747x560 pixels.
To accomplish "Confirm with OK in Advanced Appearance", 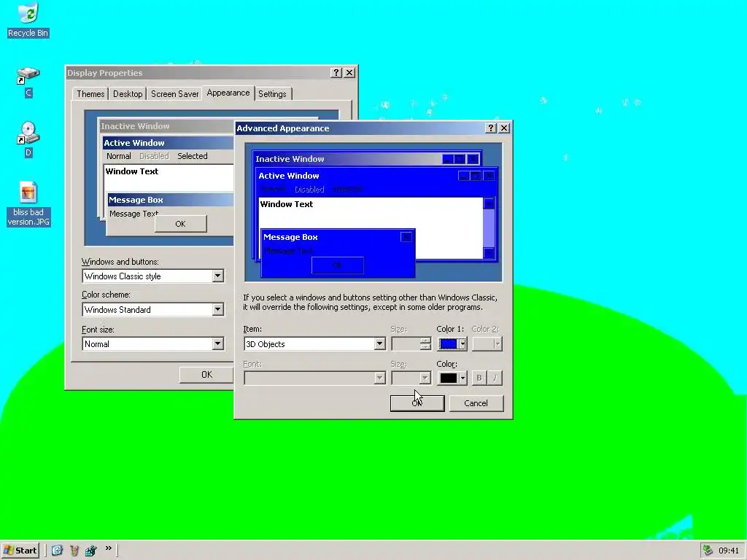I will click(417, 403).
